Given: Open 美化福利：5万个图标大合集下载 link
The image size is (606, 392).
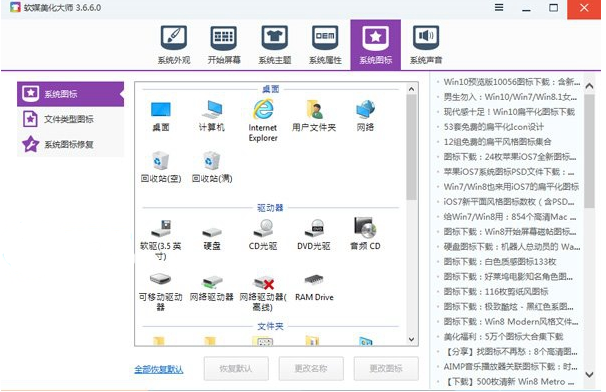Looking at the screenshot, I should (504, 336).
